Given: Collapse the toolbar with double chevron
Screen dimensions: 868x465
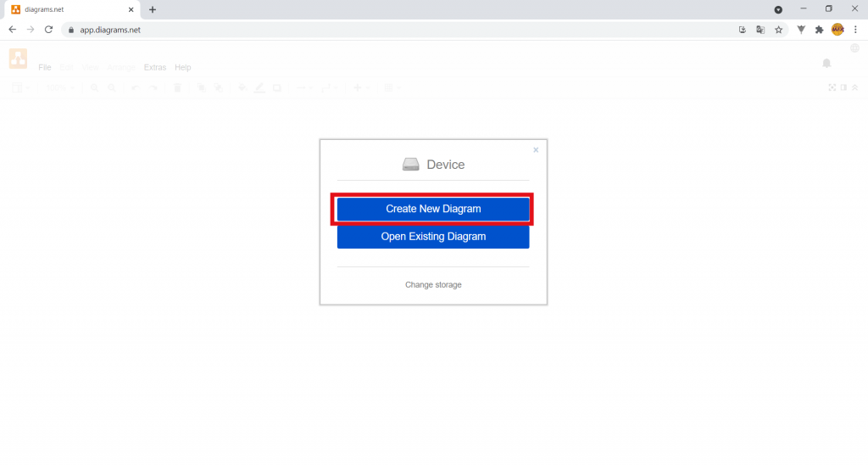Looking at the screenshot, I should [x=854, y=87].
